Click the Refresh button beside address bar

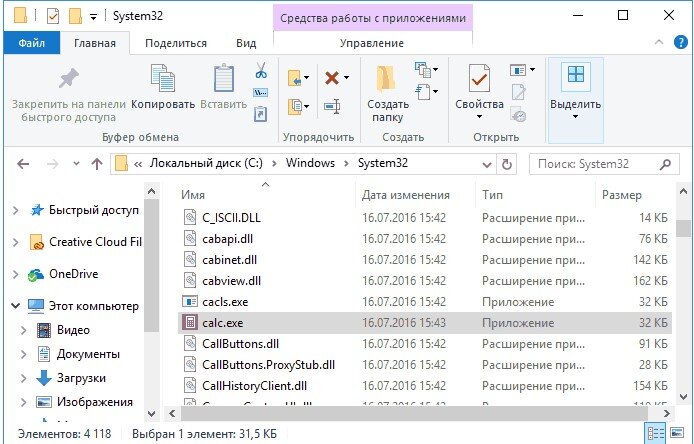[507, 164]
